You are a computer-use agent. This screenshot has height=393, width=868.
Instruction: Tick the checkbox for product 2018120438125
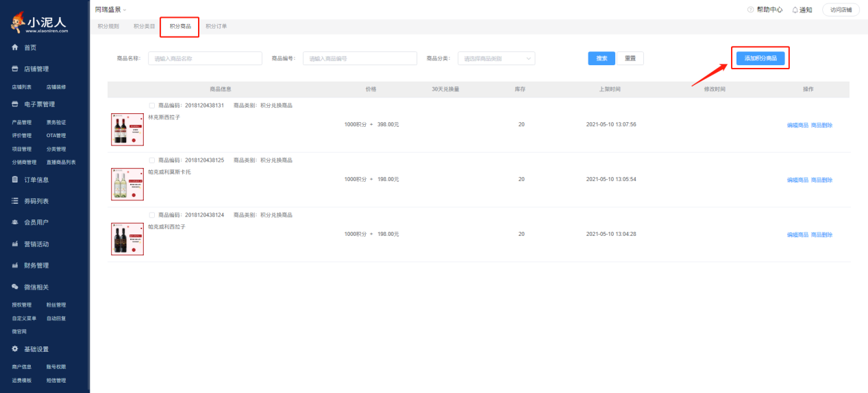click(x=152, y=160)
